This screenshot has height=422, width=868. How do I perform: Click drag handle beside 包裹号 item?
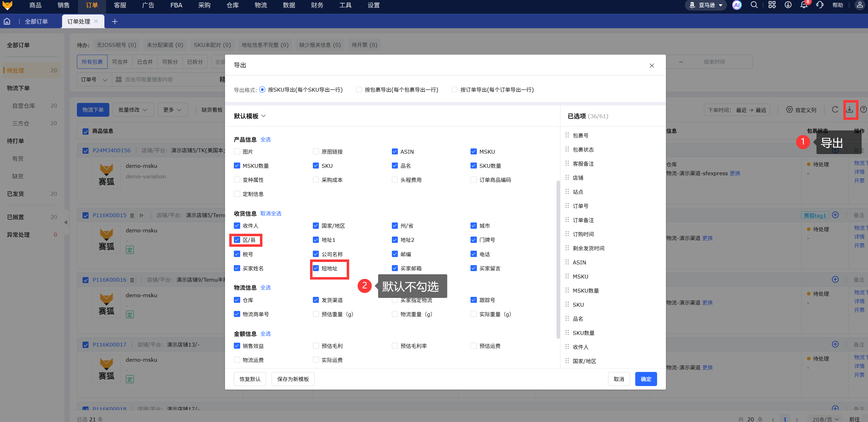click(x=567, y=135)
